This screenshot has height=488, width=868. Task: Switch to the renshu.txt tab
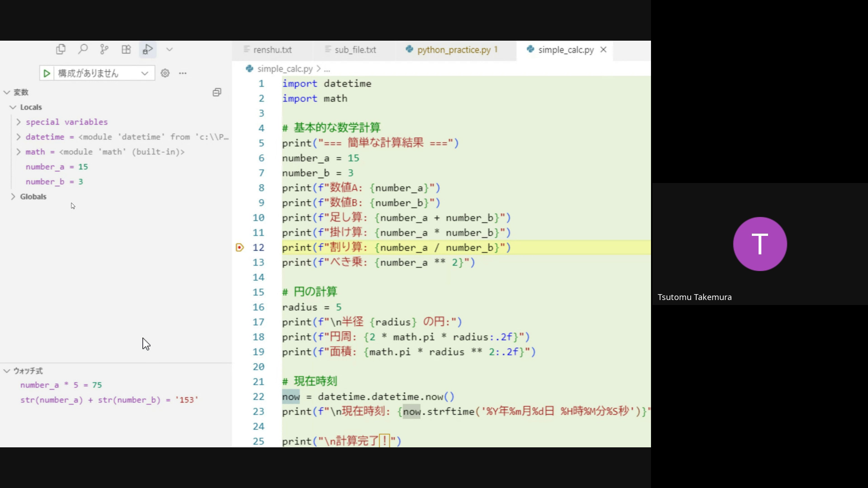pos(272,50)
